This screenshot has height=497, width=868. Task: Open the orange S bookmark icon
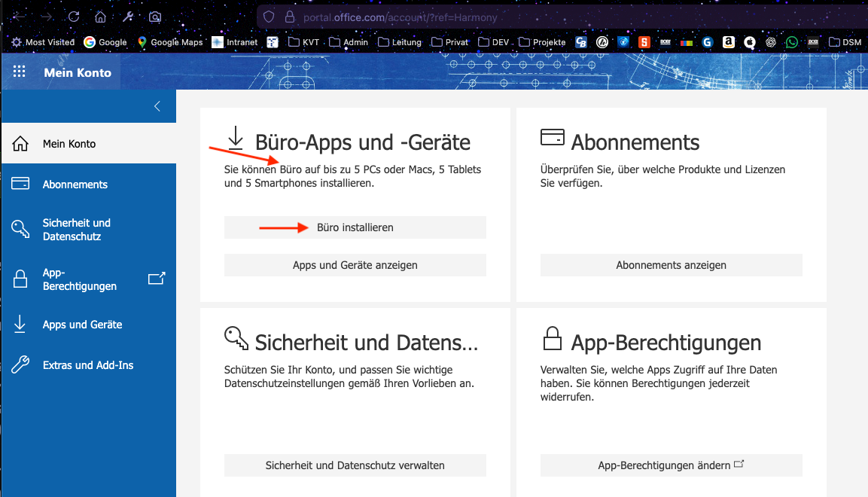(x=644, y=42)
